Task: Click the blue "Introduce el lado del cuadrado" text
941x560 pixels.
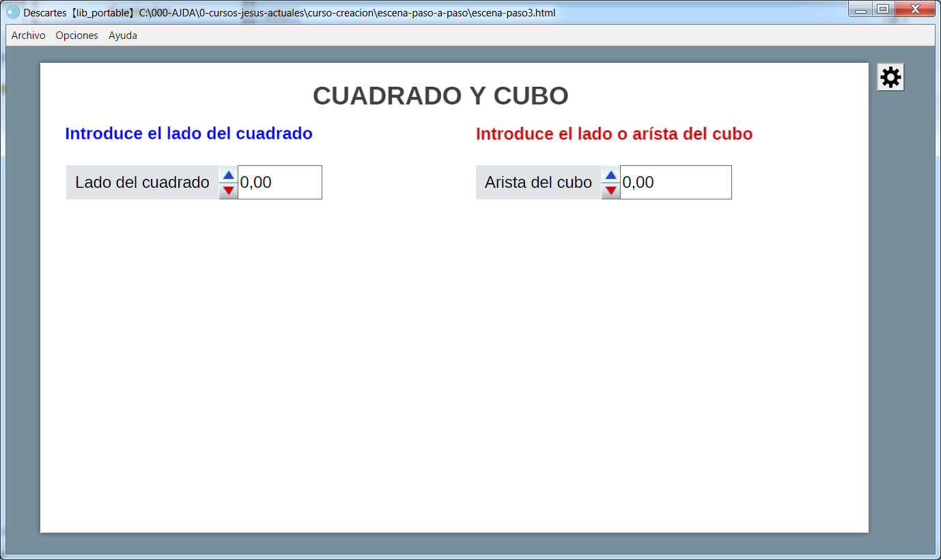Action: (188, 134)
